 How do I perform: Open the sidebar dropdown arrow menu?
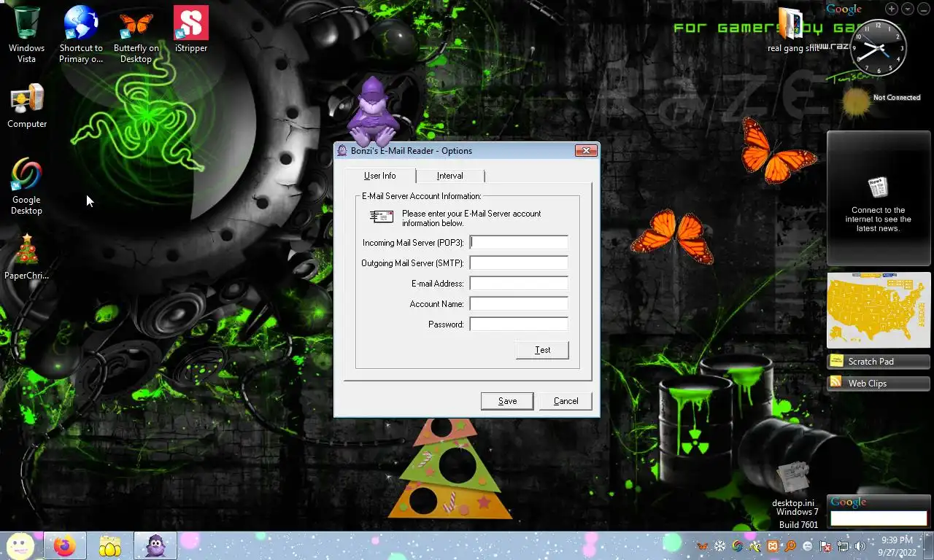(908, 9)
